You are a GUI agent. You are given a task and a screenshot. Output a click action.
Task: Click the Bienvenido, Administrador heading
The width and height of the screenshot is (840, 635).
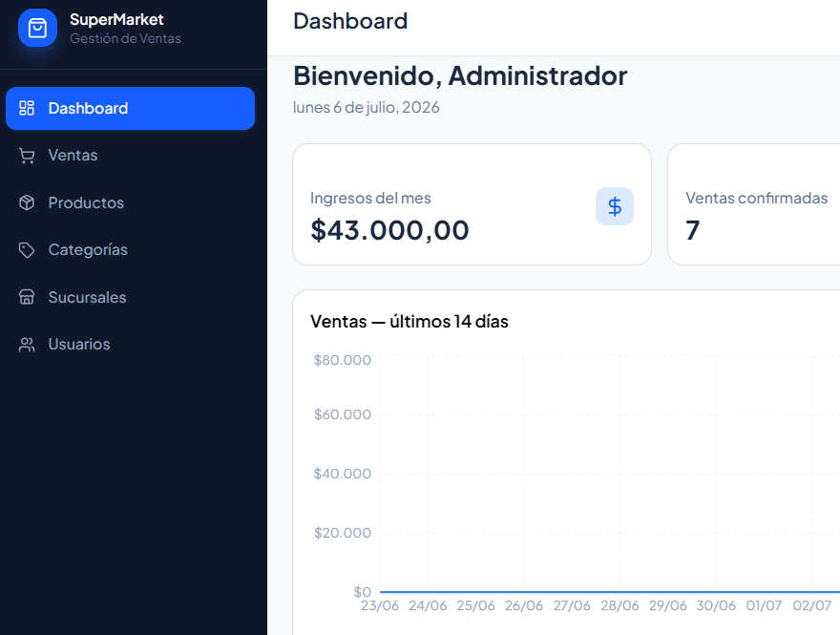460,75
